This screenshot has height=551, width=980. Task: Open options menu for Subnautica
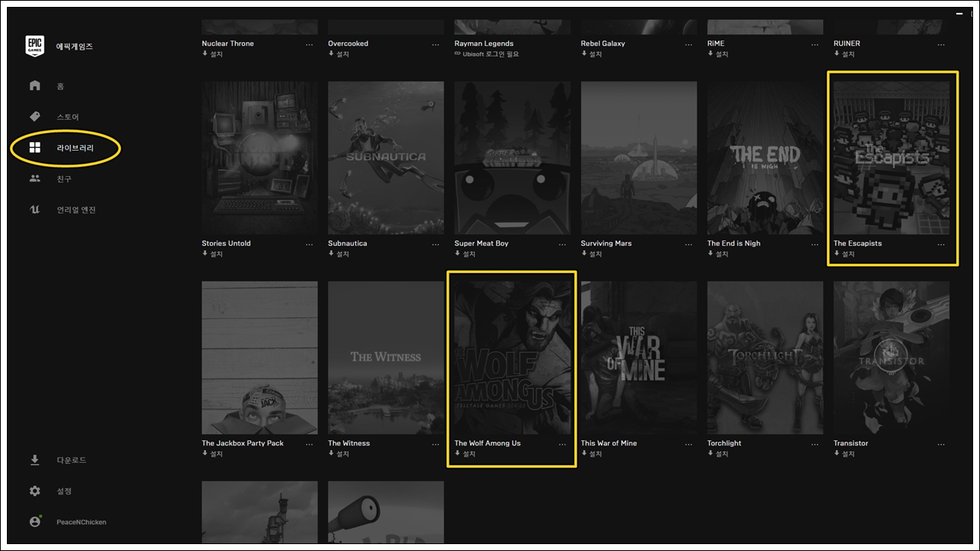(436, 244)
